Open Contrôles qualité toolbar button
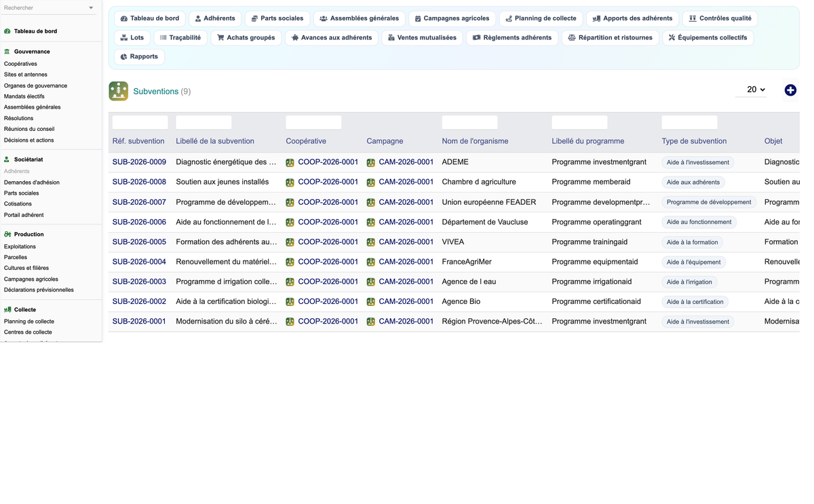The image size is (814, 504). (x=720, y=18)
